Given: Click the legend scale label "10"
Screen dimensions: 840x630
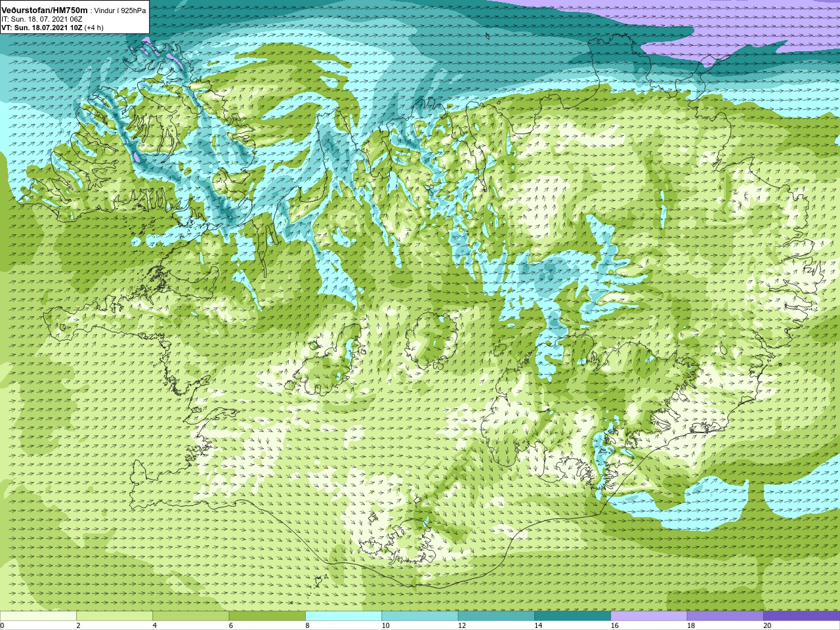Looking at the screenshot, I should pos(385,625).
